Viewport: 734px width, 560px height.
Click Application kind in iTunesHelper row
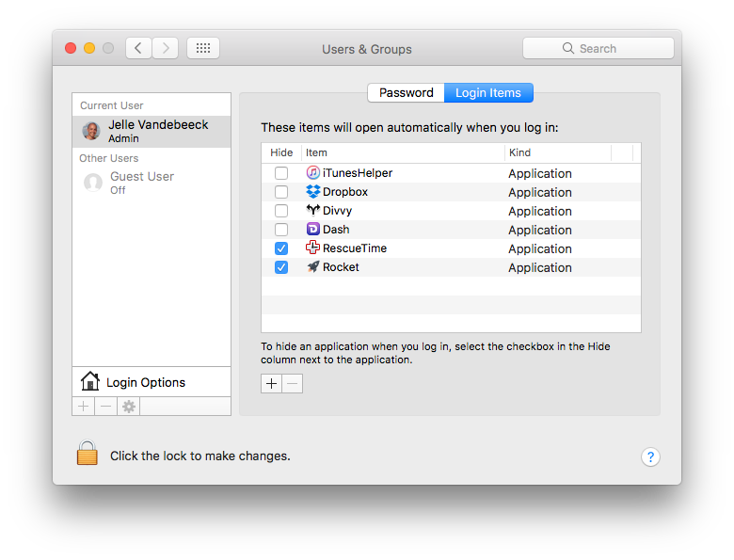pyautogui.click(x=540, y=174)
